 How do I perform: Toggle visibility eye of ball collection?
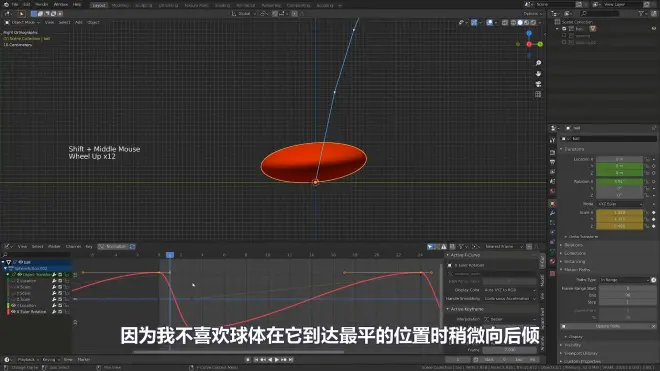pos(654,29)
